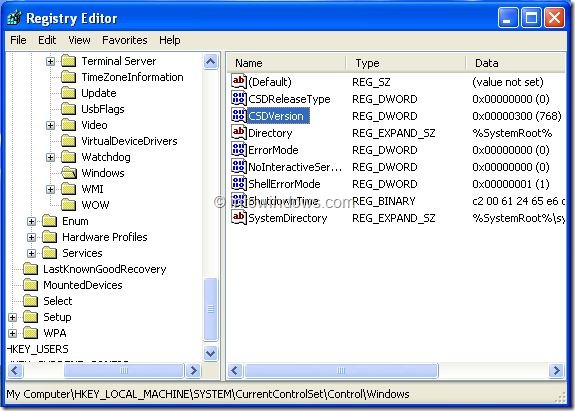Viewport: 575px width, 411px height.
Task: Click the WMI folder icon
Action: click(69, 189)
